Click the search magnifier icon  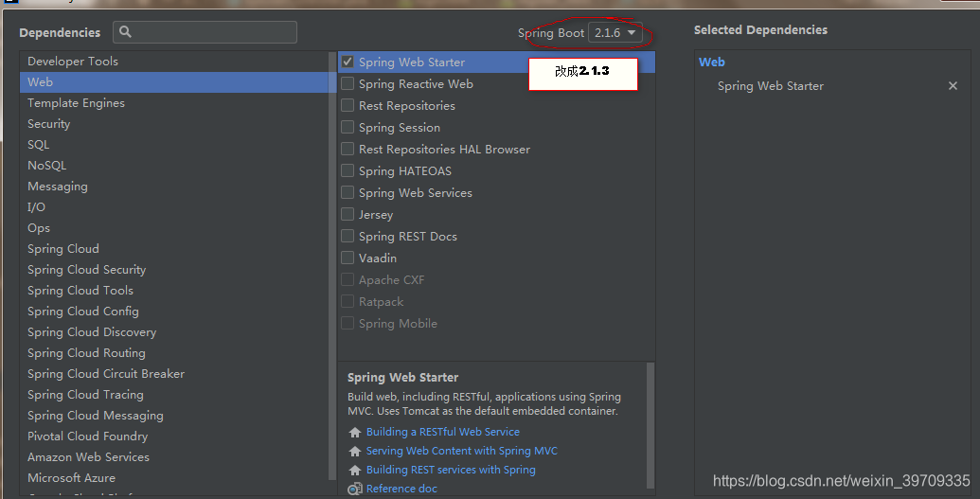125,32
